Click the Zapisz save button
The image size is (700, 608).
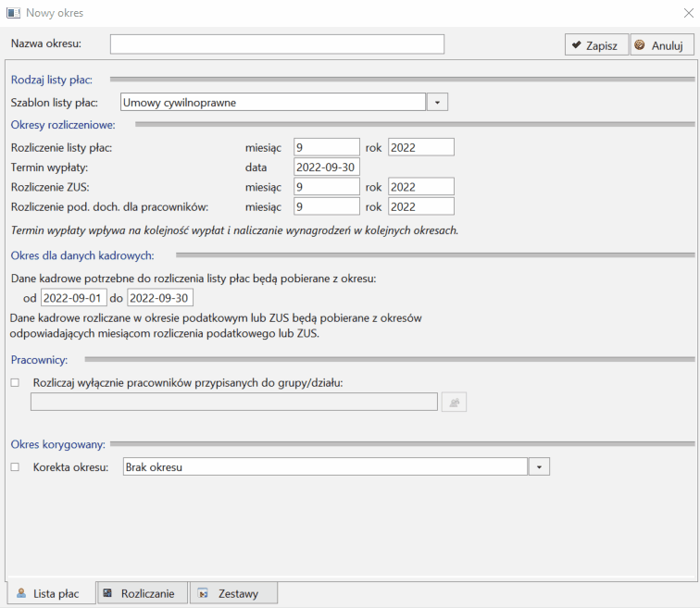point(596,45)
